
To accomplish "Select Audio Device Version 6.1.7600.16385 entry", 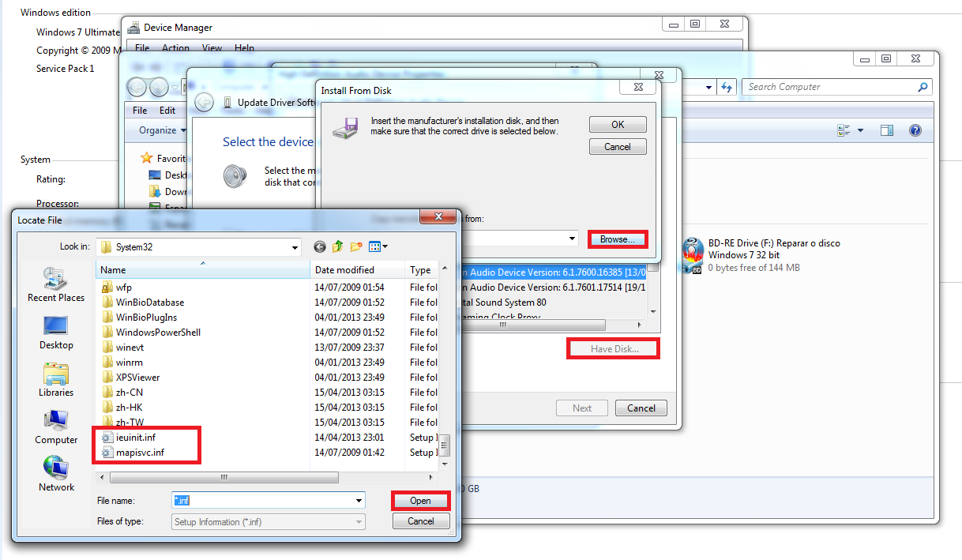I will pos(554,272).
